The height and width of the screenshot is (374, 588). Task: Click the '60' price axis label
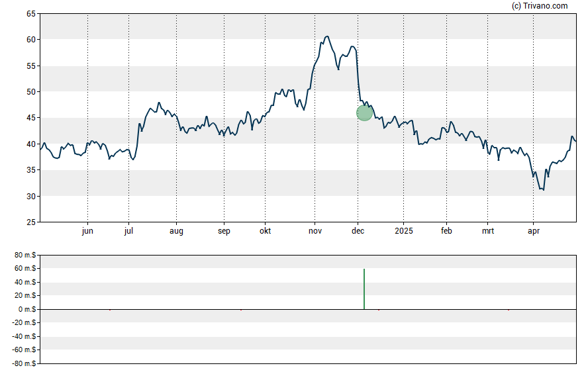click(31, 40)
